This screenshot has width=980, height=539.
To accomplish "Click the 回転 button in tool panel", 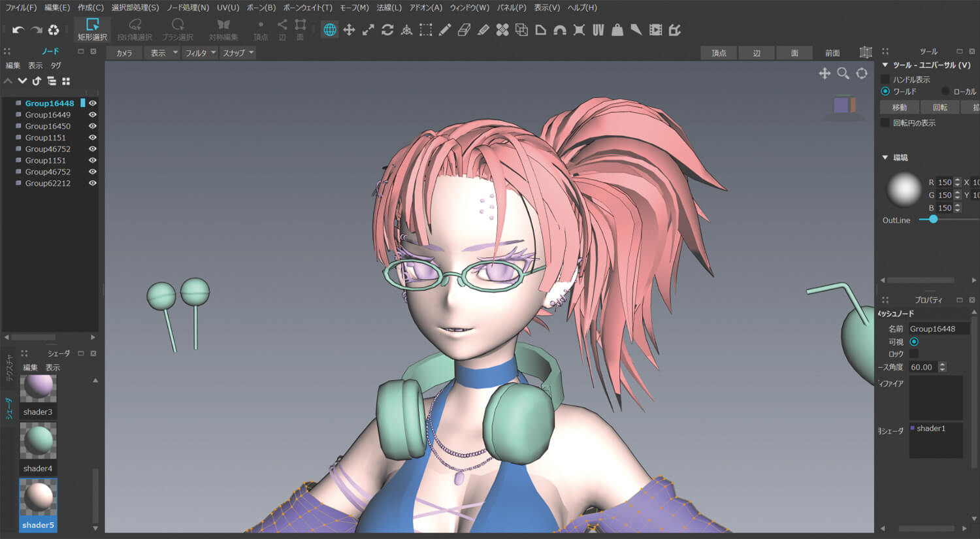I will click(939, 107).
